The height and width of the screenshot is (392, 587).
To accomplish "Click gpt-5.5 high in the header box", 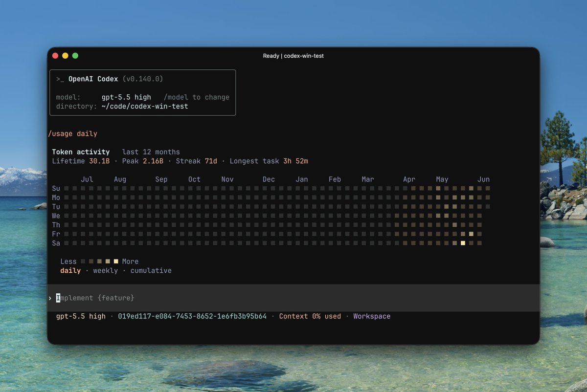I will click(126, 97).
